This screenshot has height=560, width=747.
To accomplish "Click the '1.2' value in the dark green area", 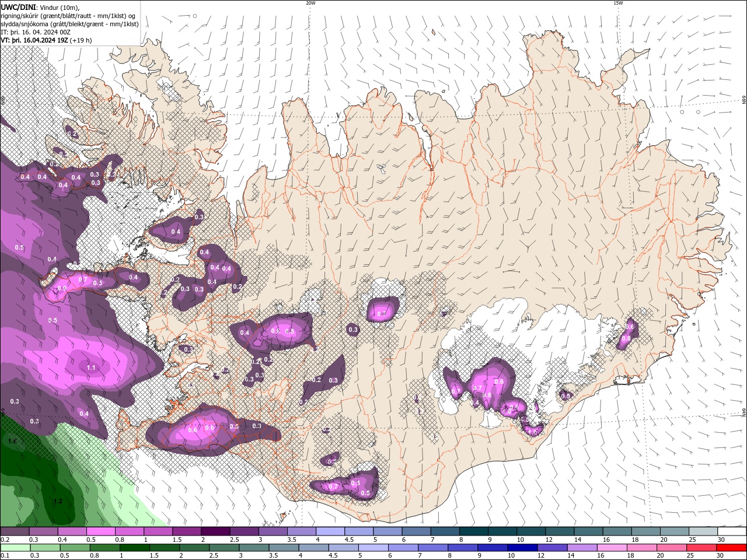I will (58, 502).
